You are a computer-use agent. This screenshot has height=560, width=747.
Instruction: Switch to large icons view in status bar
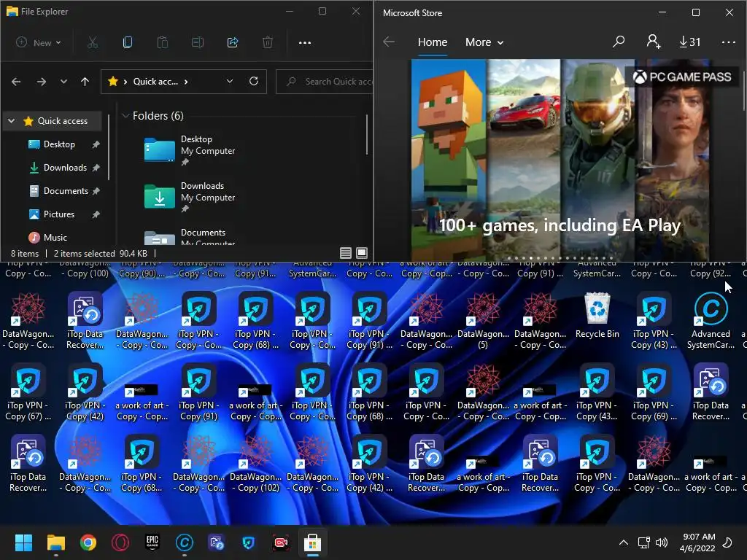(362, 253)
